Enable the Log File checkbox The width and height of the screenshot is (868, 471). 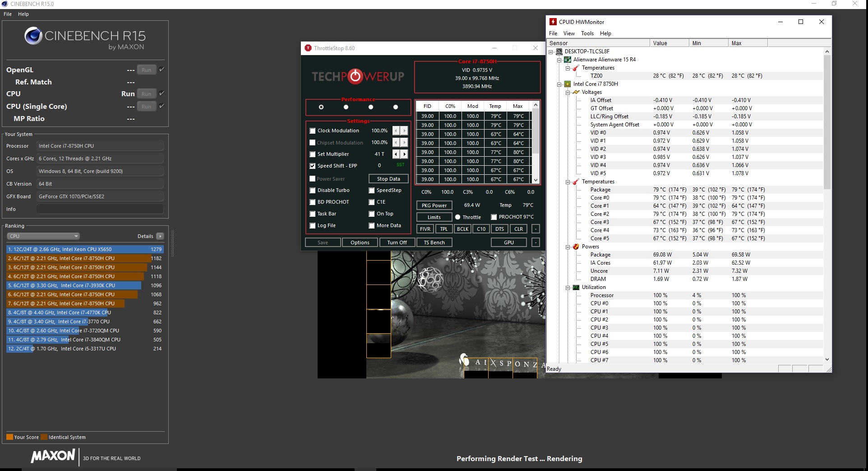pyautogui.click(x=313, y=226)
